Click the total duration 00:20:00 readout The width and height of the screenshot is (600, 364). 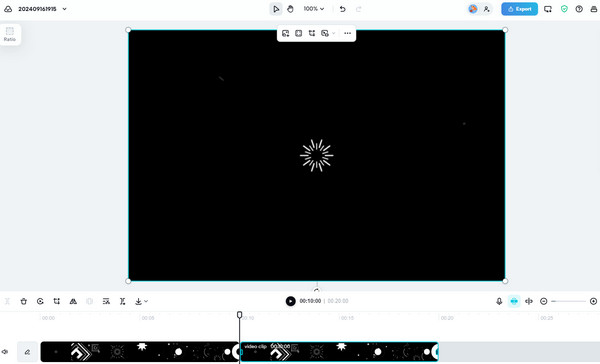338,301
